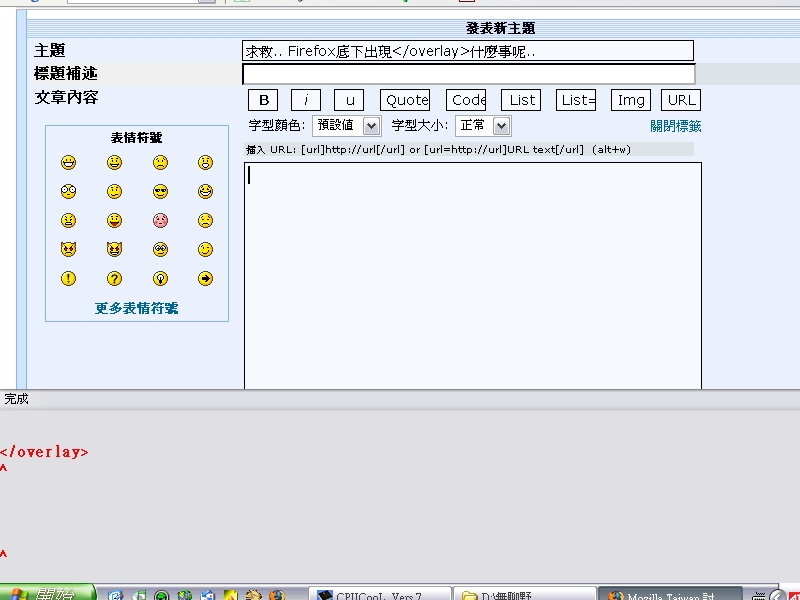Insert the light bulb idea emoticon
The width and height of the screenshot is (800, 600).
160,279
